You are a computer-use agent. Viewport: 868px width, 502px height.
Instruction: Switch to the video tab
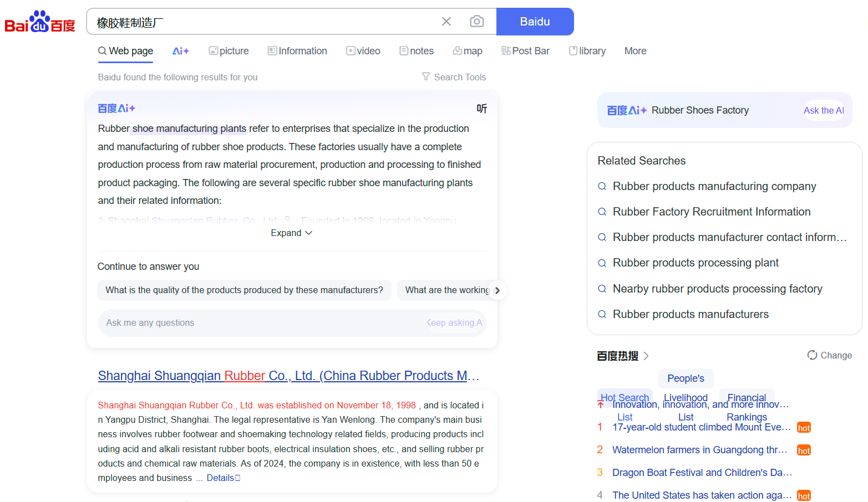point(363,51)
